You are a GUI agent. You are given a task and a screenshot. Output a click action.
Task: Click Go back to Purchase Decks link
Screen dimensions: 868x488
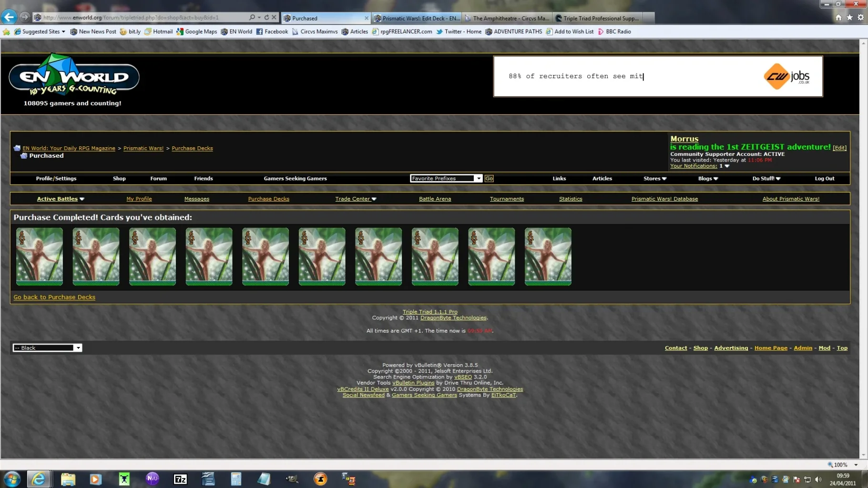click(54, 297)
